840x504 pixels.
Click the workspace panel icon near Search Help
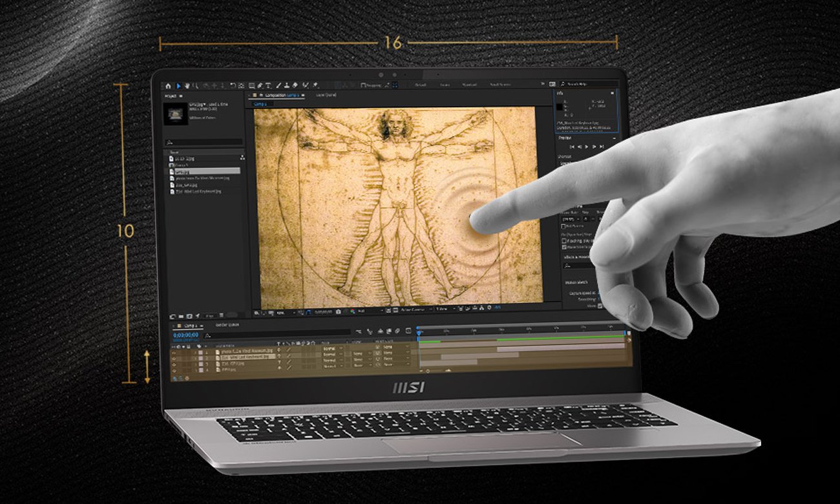pos(552,84)
